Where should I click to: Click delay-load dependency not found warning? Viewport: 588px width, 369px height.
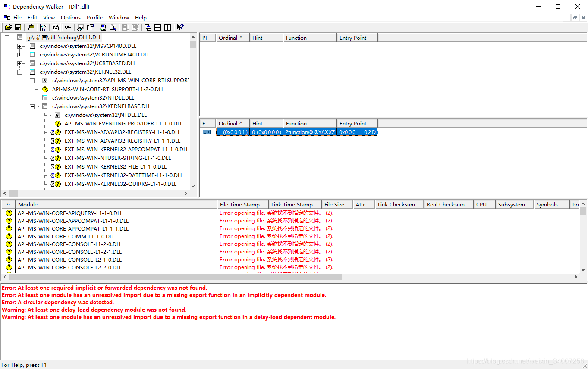point(94,310)
